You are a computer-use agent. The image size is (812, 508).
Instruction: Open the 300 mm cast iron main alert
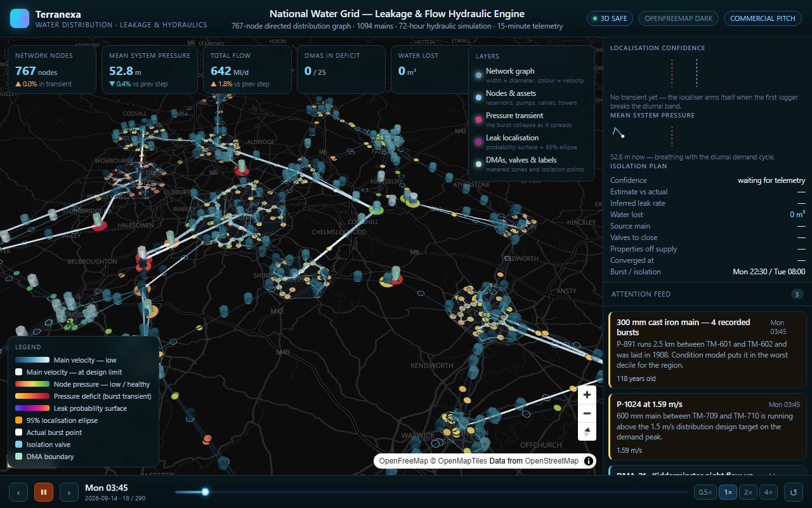click(x=706, y=350)
